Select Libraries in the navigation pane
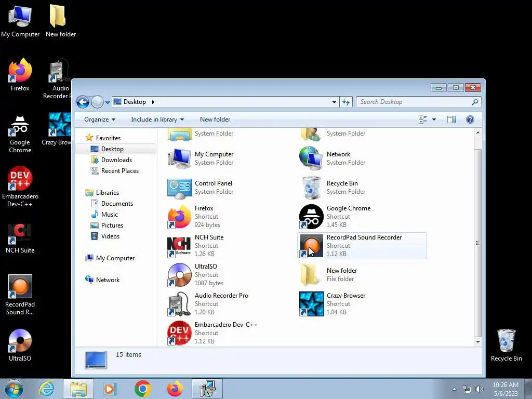Image resolution: width=532 pixels, height=399 pixels. [x=107, y=192]
